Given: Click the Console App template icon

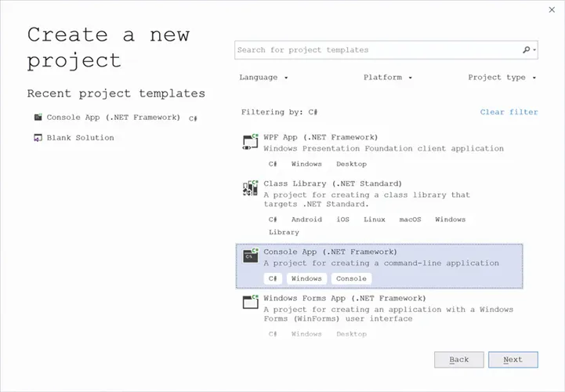Looking at the screenshot, I should tap(250, 256).
